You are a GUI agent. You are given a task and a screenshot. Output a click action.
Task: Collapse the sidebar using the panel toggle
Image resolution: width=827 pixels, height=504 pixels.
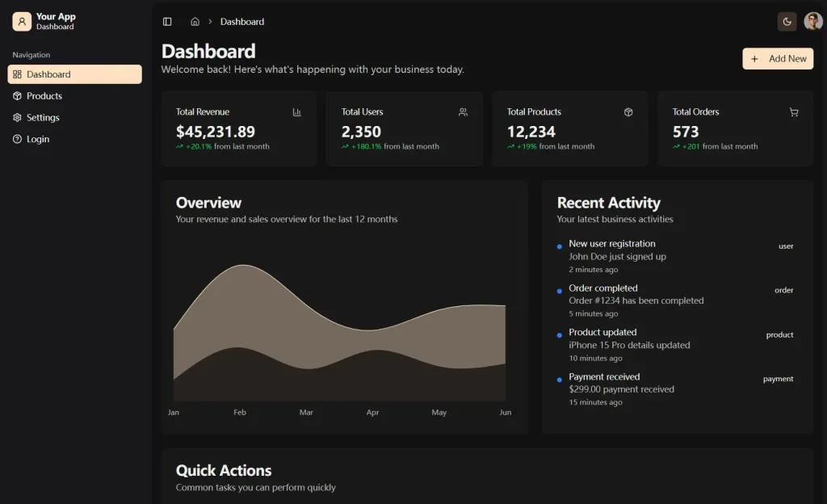click(166, 21)
